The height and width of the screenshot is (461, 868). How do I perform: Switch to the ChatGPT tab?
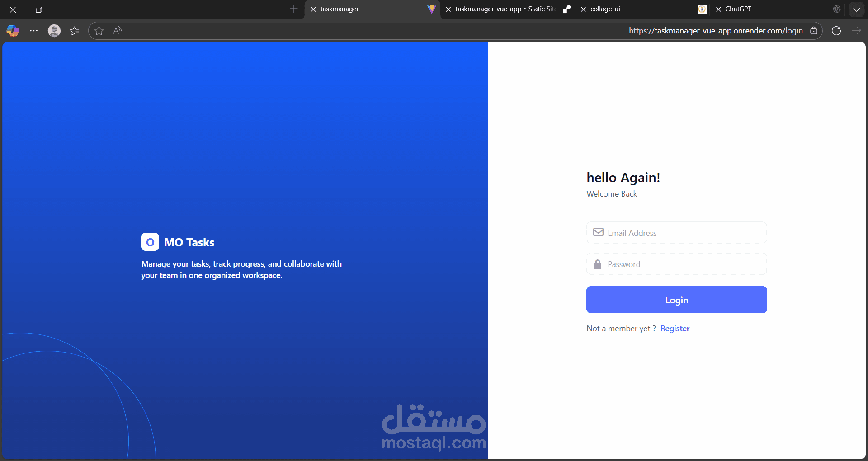pyautogui.click(x=738, y=9)
